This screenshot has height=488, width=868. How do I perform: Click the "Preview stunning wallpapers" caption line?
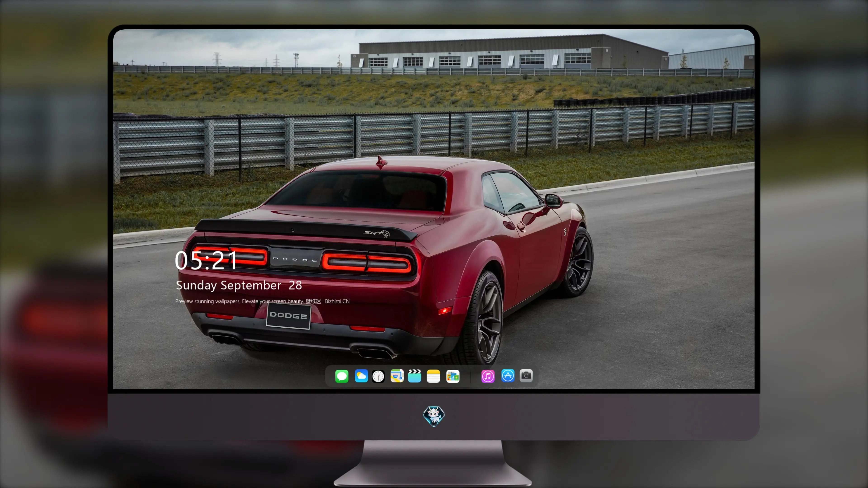tap(262, 301)
